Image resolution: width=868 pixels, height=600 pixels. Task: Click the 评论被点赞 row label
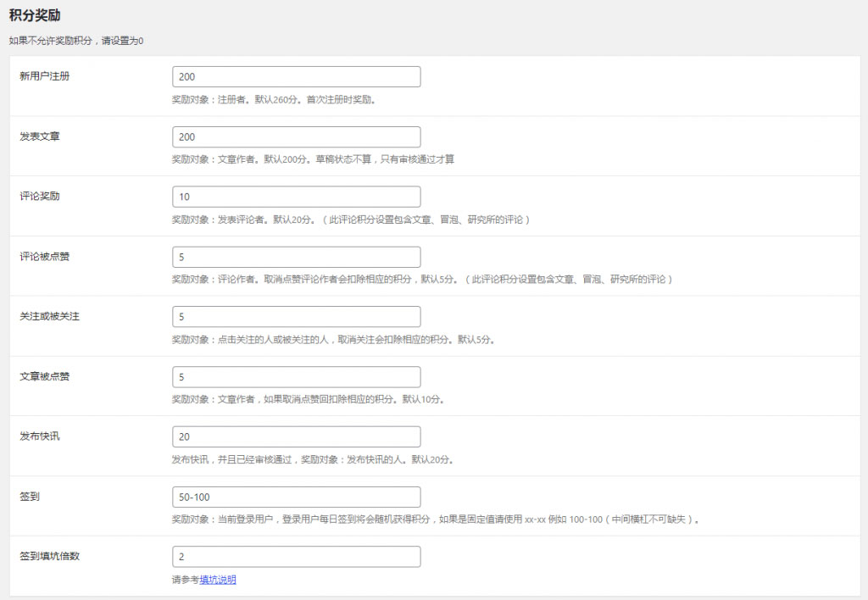tap(44, 256)
